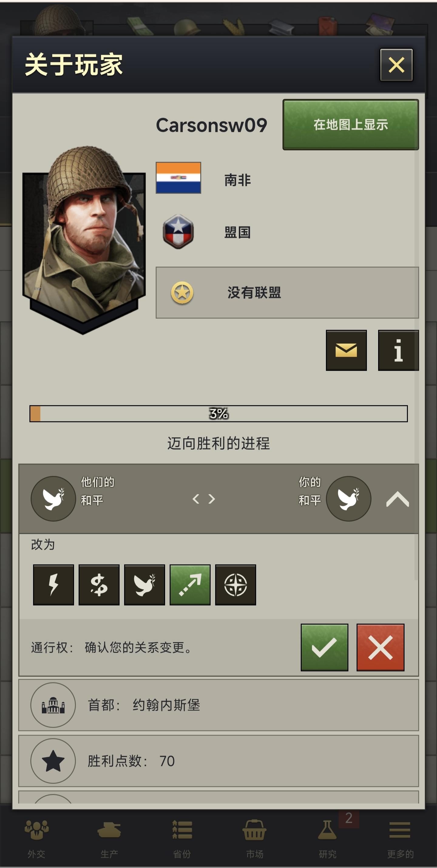Click the 3% victory progress bar
The height and width of the screenshot is (868, 437).
pos(218,413)
